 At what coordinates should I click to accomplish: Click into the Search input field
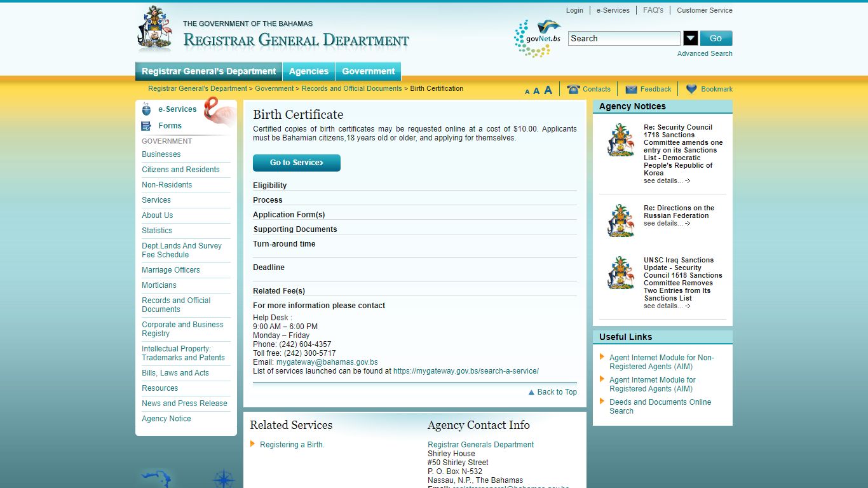(x=624, y=38)
